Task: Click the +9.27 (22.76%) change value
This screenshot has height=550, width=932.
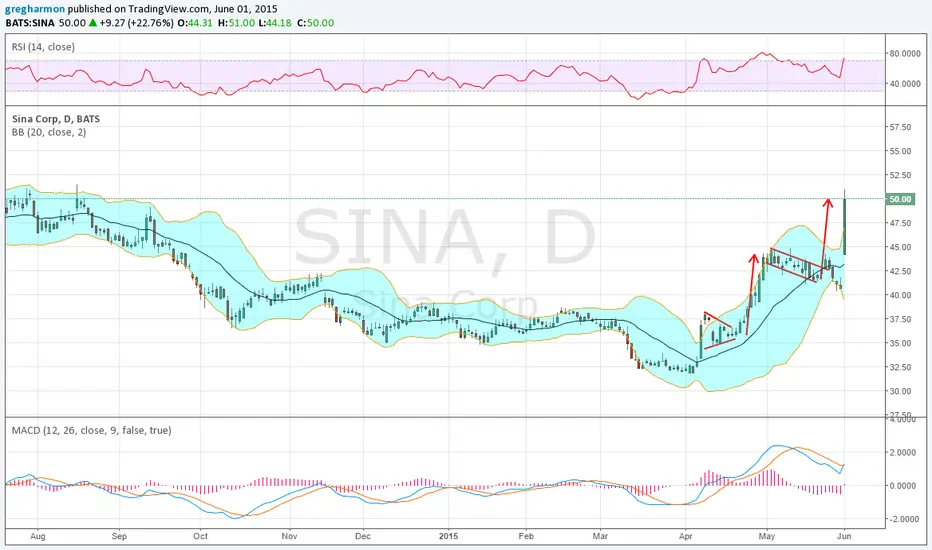Action: 137,23
